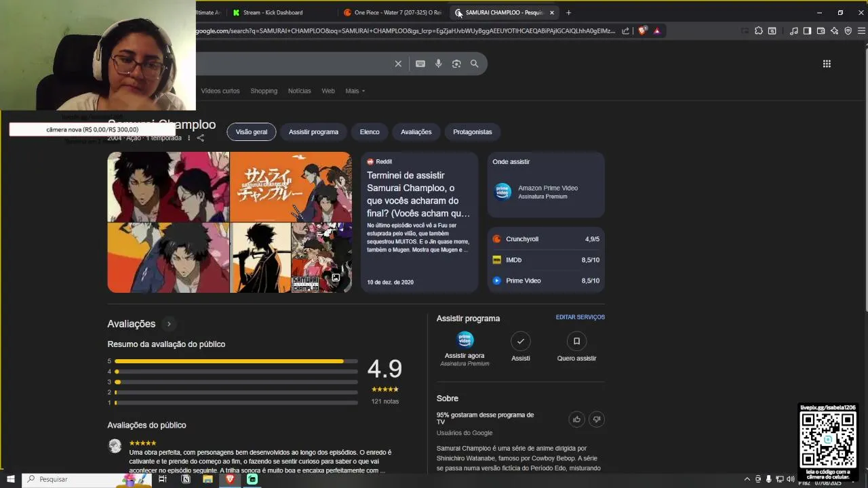Mark show as Assisti (watched)
Viewport: 868px width, 488px height.
coord(521,347)
